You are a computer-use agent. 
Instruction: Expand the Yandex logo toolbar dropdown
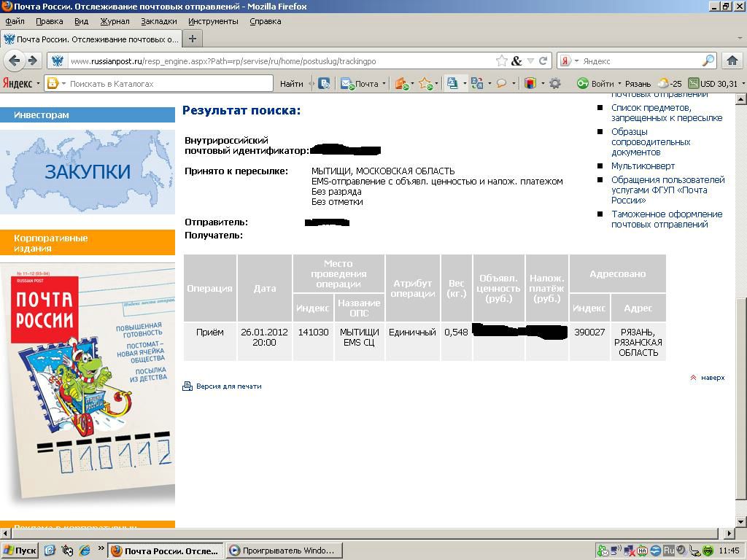pos(38,84)
